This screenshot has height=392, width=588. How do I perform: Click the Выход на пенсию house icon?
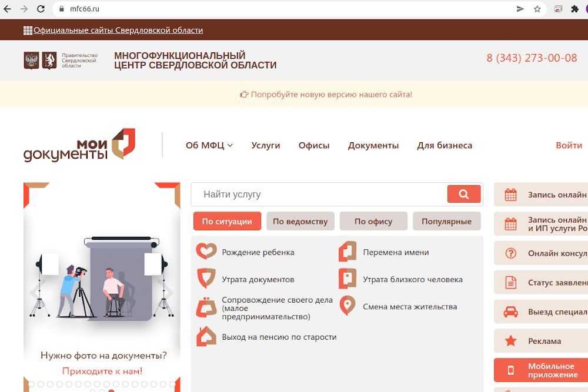(x=206, y=337)
